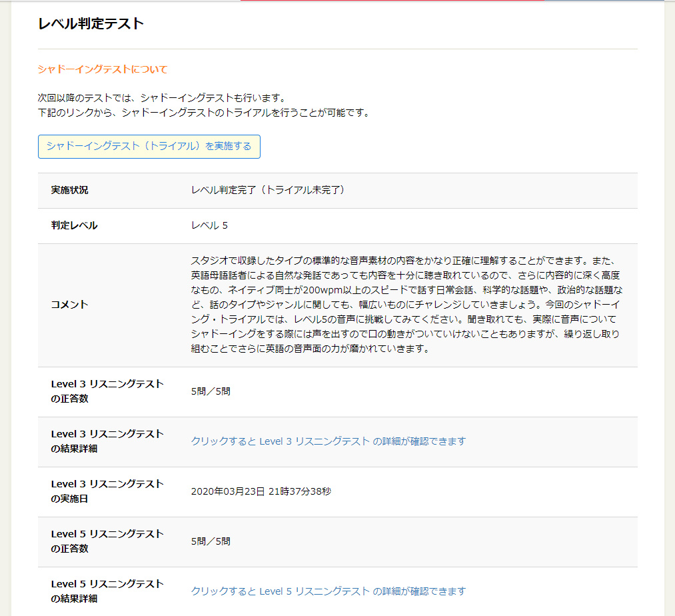This screenshot has width=675, height=616.
Task: Click the シャドーイングテスト（トライアル）を実施する button
Action: (x=149, y=147)
